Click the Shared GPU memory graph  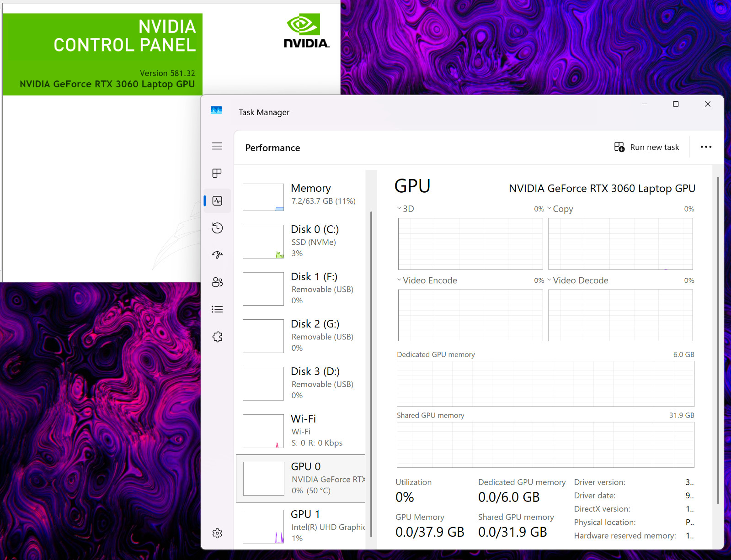click(x=545, y=445)
